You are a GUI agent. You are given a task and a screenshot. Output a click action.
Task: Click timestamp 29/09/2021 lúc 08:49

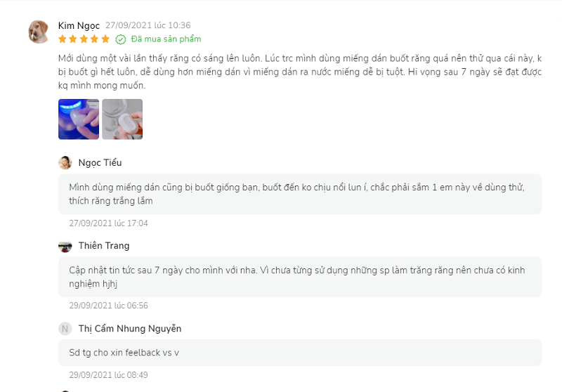pyautogui.click(x=109, y=375)
